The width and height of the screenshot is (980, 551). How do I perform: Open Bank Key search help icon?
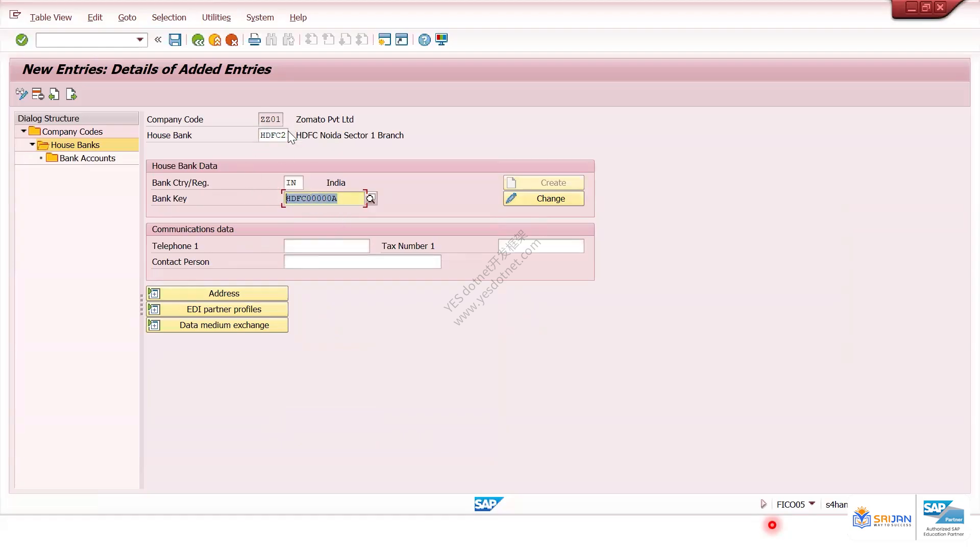click(371, 198)
